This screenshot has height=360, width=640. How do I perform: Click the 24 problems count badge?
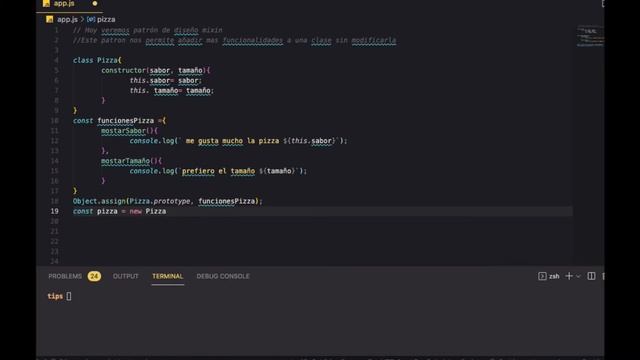point(94,276)
